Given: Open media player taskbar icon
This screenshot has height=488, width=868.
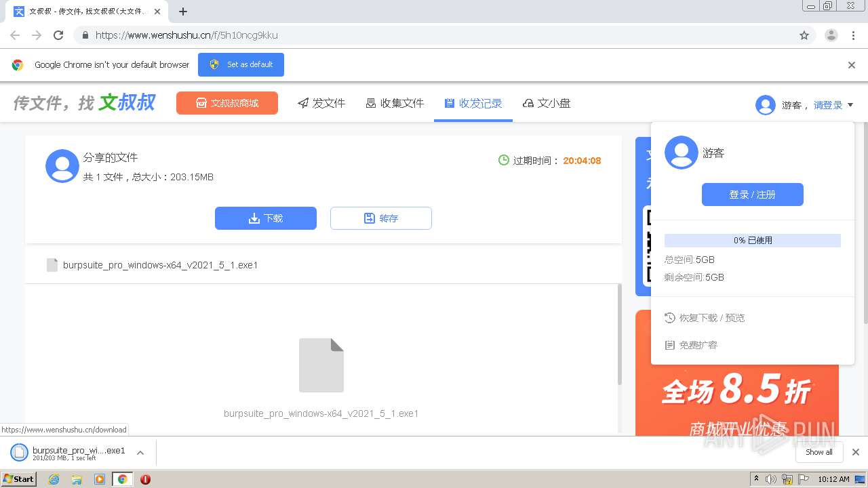Looking at the screenshot, I should pos(100,479).
